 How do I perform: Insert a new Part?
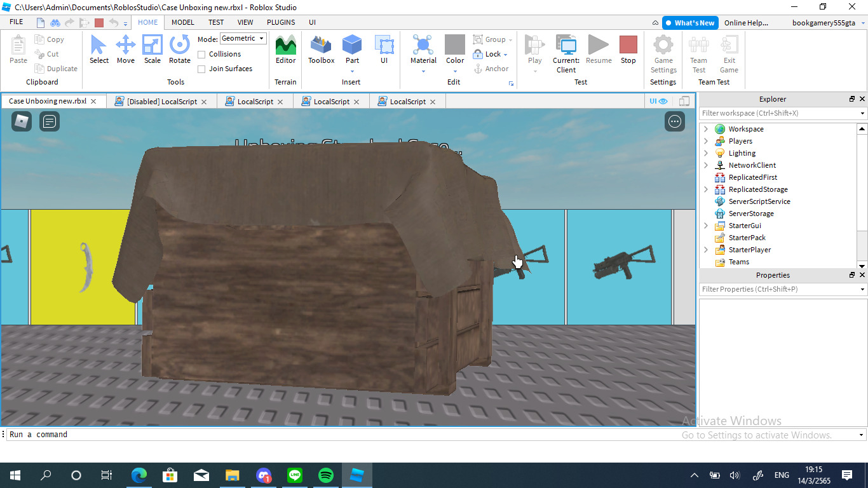click(x=352, y=50)
